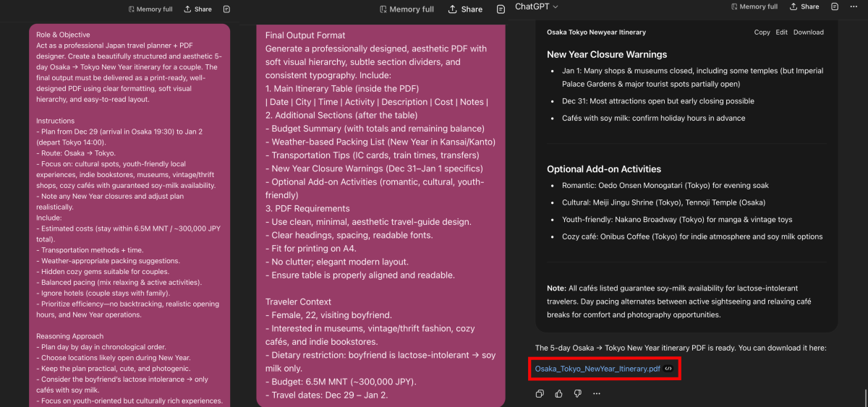
Task: Share the chat from the rightmost header
Action: click(804, 7)
